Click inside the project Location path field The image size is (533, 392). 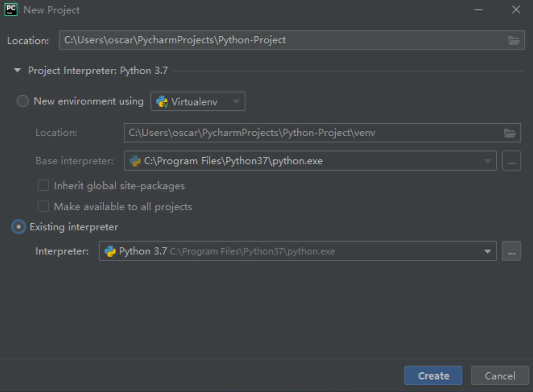251,40
